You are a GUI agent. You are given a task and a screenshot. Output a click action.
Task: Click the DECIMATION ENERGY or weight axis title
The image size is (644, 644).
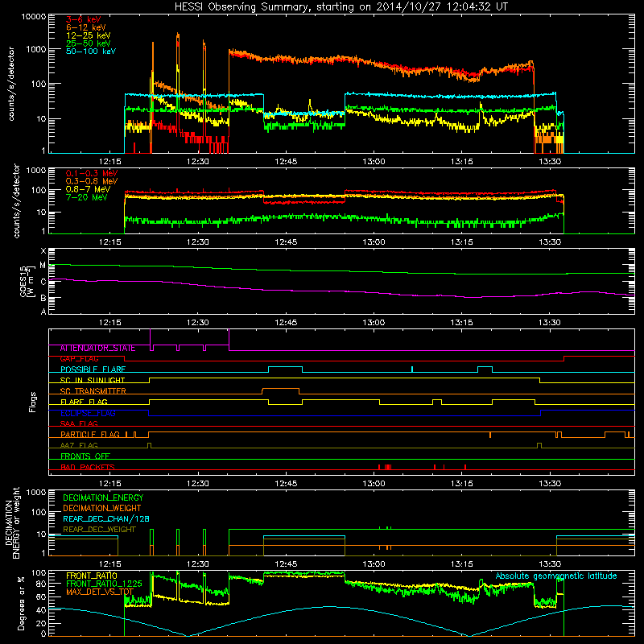pyautogui.click(x=12, y=522)
